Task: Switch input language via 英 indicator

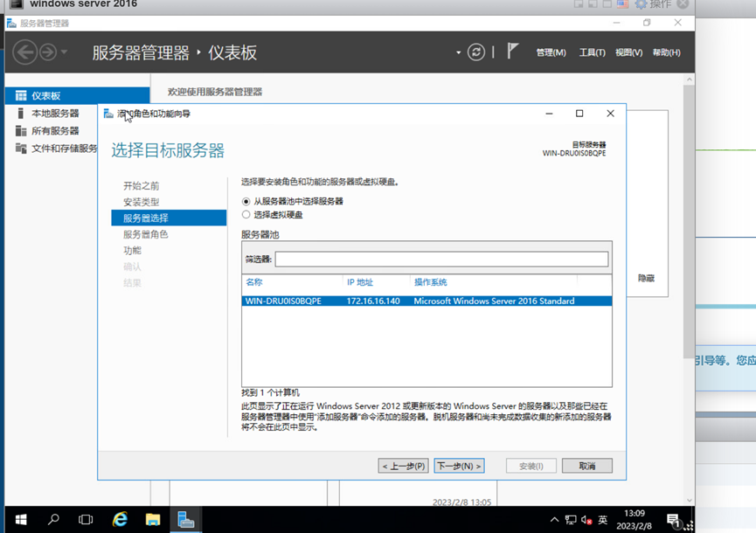Action: coord(603,520)
